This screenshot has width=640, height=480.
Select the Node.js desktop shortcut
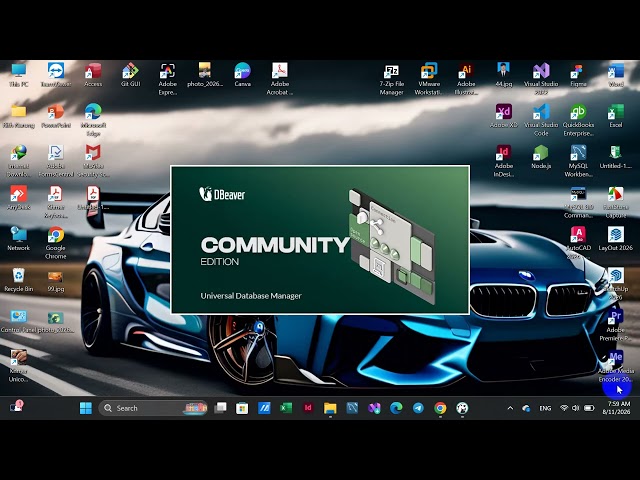[x=541, y=157]
